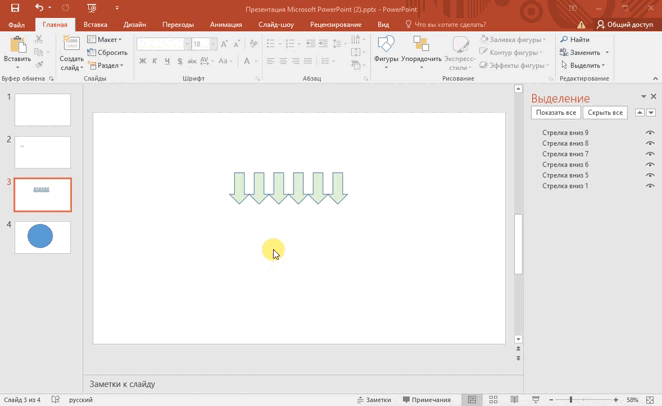
Task: Open the font size dropdown
Action: tap(213, 44)
